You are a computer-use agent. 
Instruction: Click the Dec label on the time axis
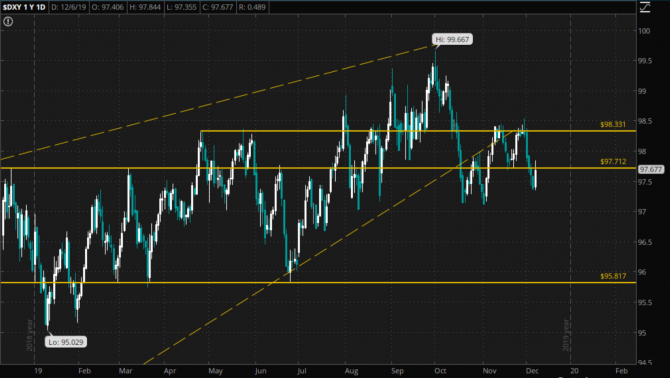coord(532,371)
